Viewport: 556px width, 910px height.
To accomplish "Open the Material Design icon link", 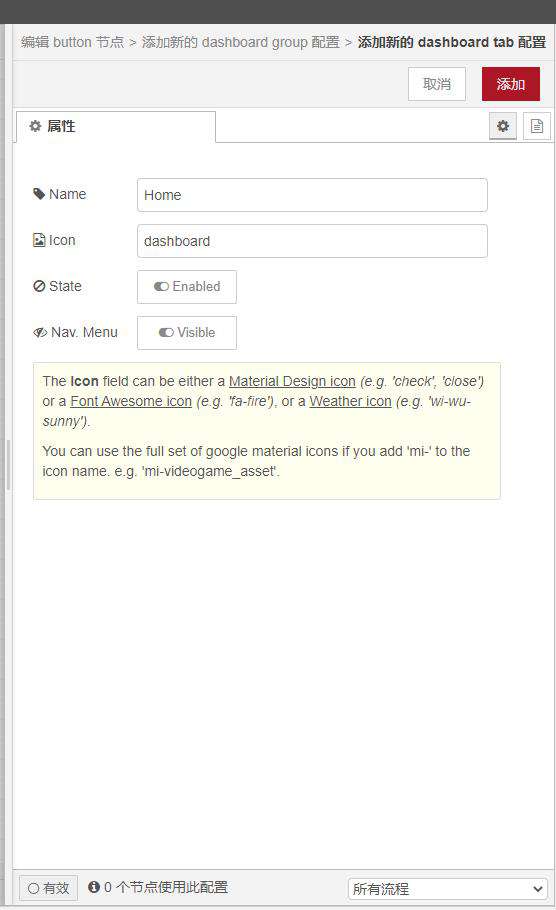I will click(292, 381).
